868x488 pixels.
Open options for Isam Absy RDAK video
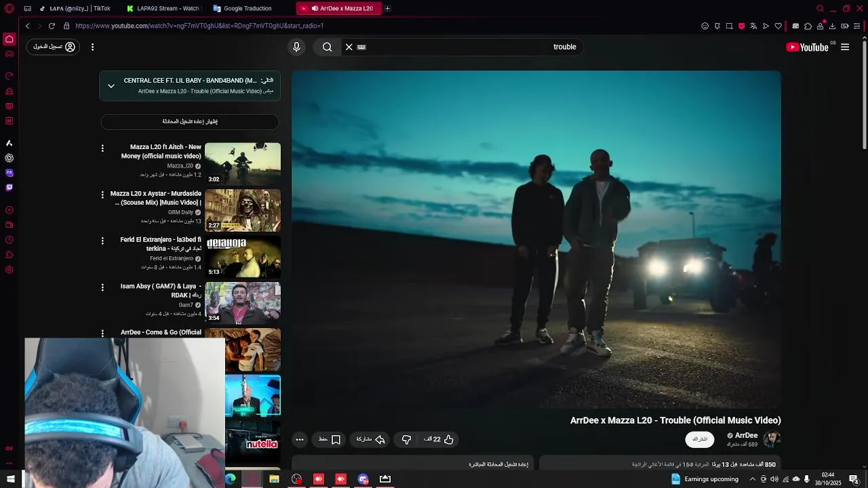[102, 287]
